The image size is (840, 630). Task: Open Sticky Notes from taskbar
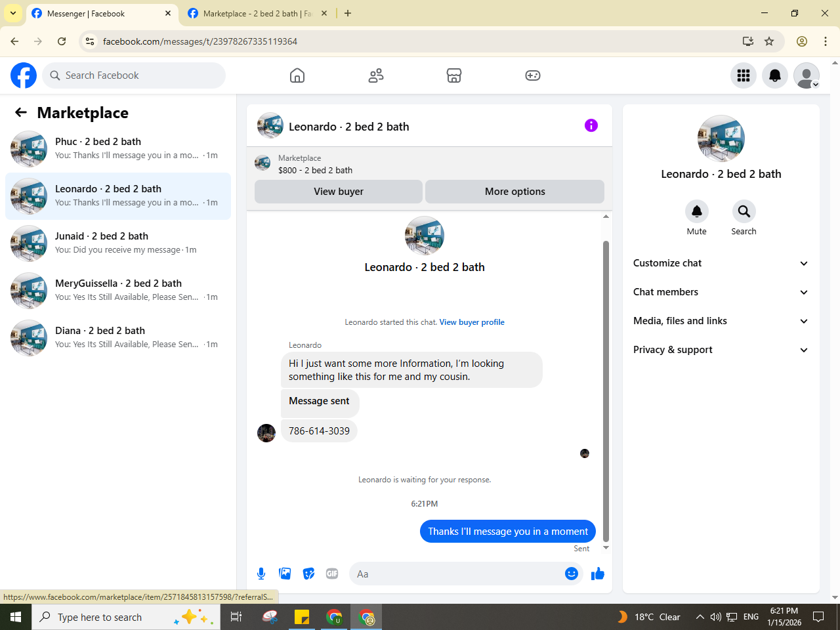click(302, 617)
